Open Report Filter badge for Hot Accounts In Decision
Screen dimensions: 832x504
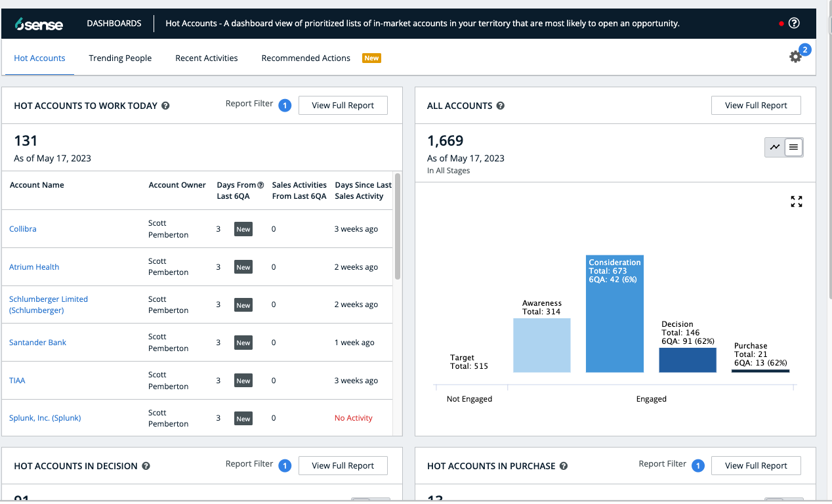pos(285,465)
